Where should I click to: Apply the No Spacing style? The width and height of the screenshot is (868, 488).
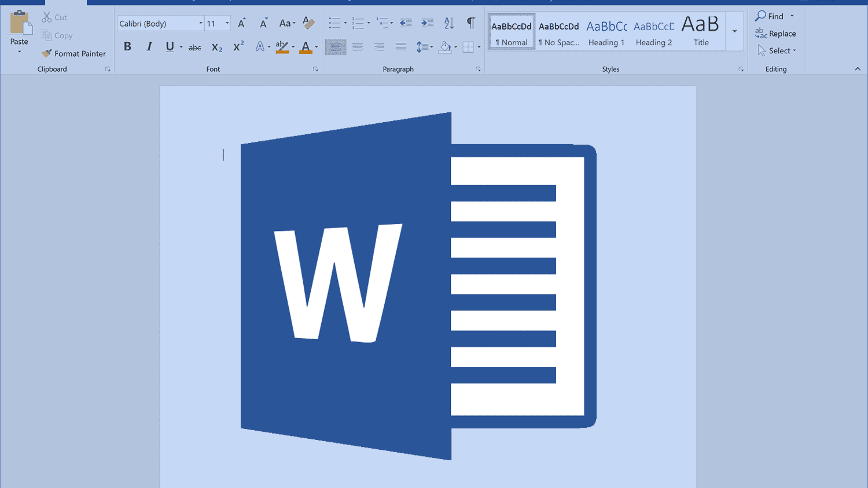click(x=559, y=32)
